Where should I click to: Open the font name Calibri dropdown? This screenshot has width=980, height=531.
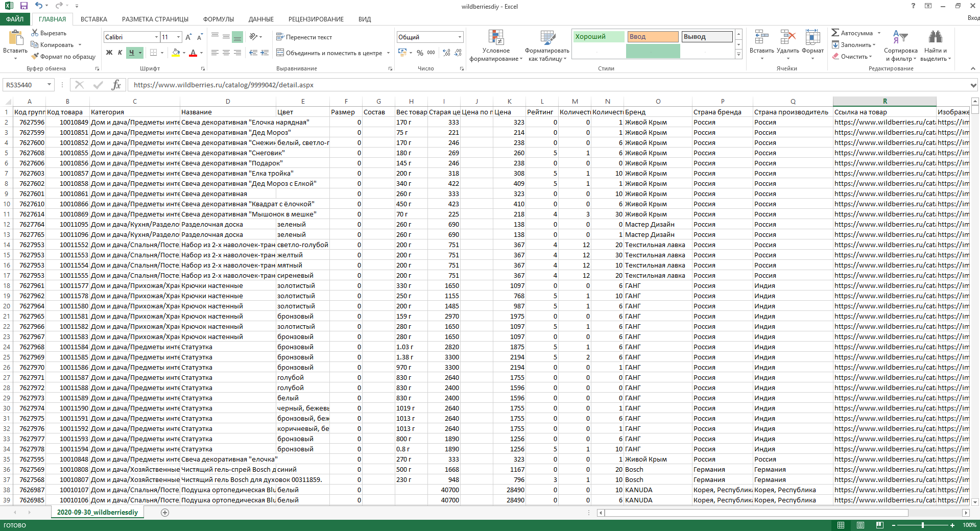156,37
